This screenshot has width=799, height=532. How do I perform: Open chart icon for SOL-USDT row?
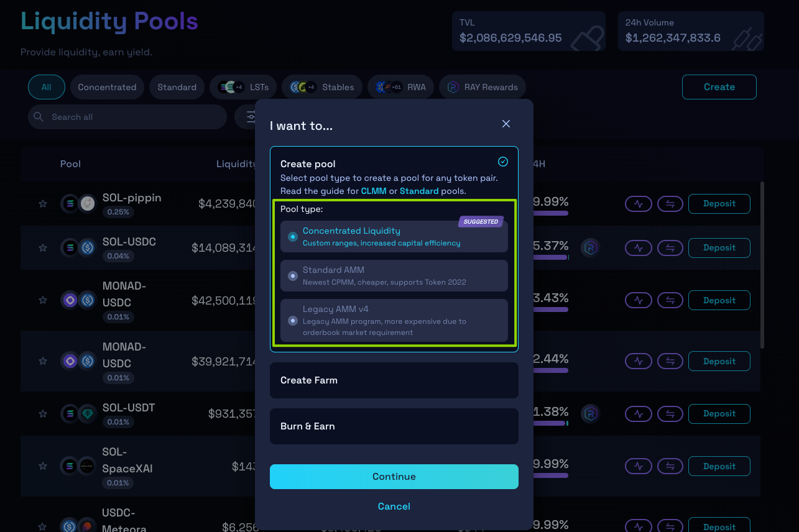(638, 414)
